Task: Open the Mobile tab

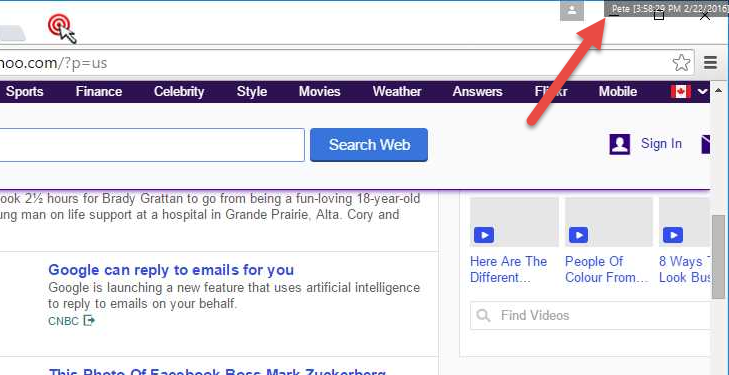Action: pyautogui.click(x=618, y=92)
